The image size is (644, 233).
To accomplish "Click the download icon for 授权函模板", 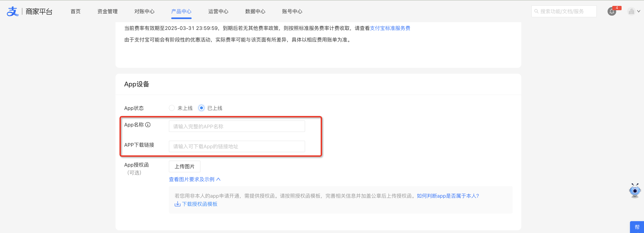I will pos(177,204).
